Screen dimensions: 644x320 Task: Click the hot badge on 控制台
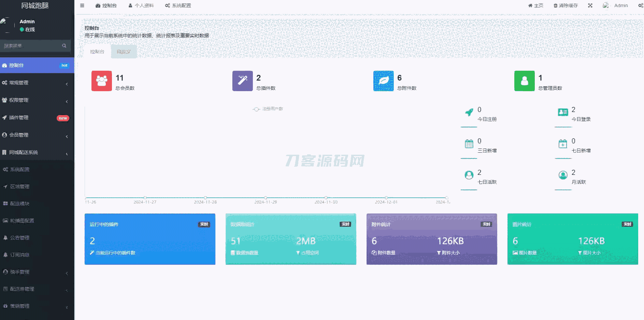65,65
